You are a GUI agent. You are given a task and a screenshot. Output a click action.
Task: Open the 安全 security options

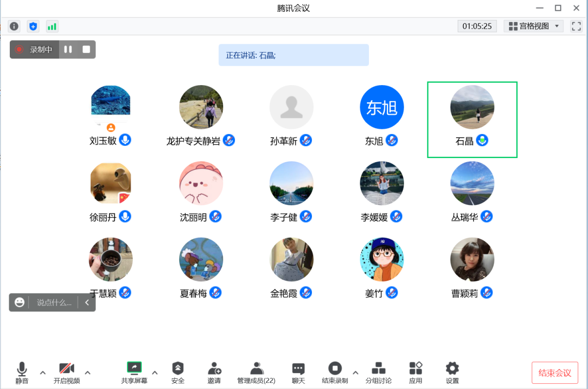pos(178,373)
